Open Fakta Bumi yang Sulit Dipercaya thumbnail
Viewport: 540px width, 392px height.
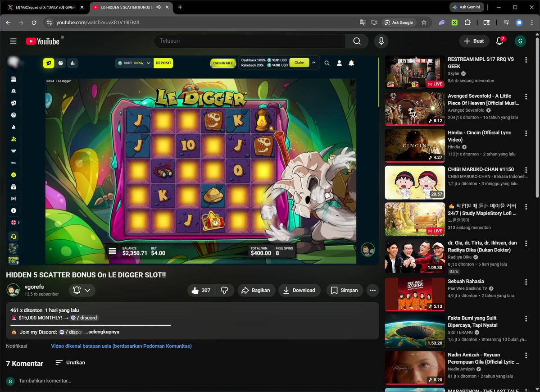415,331
